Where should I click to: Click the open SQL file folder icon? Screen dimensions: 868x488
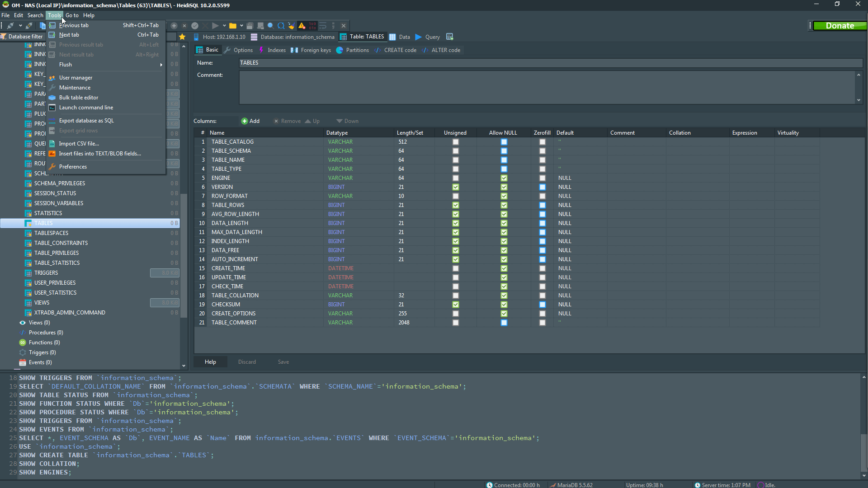[x=233, y=26]
